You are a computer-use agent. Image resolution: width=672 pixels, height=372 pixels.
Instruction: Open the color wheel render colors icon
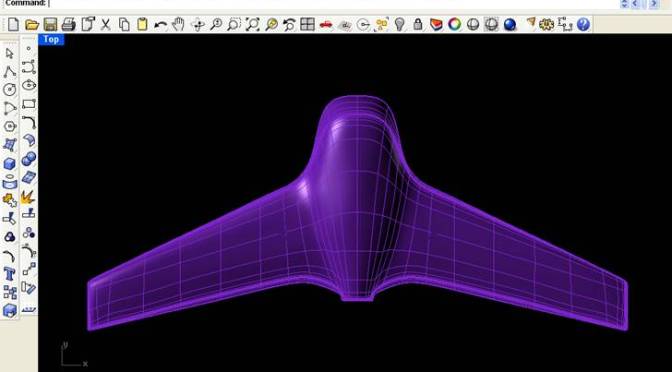click(x=454, y=24)
